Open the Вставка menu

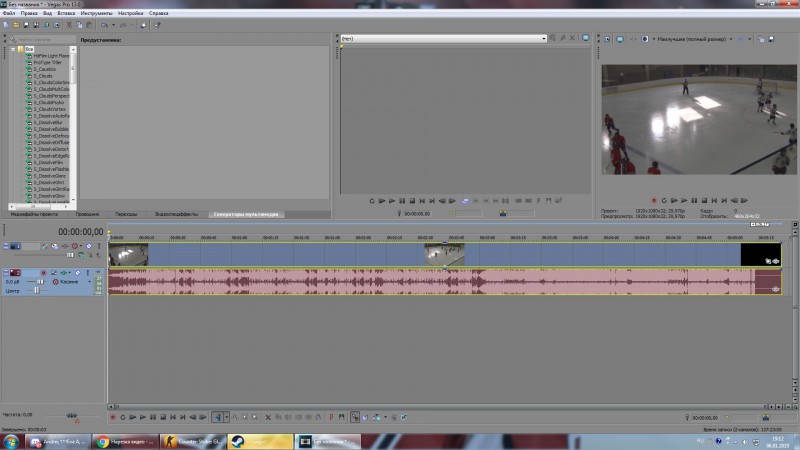pyautogui.click(x=66, y=13)
